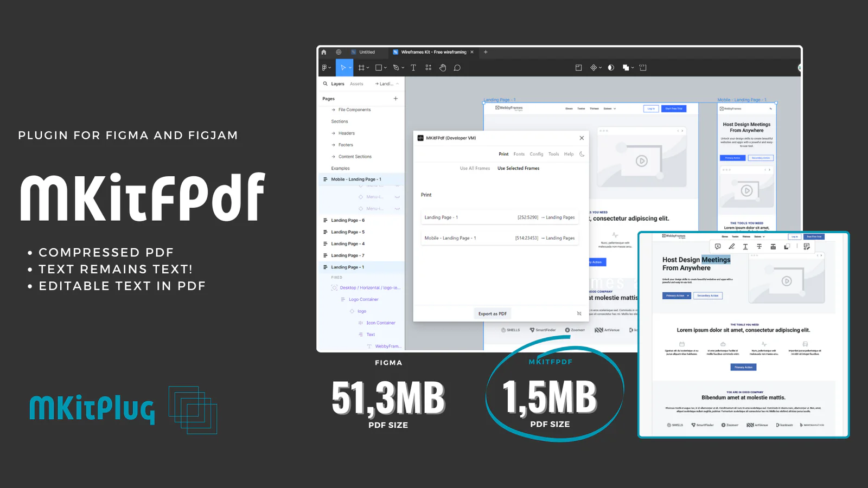Select Landing Page - 6 layer
The width and height of the screenshot is (868, 488).
tap(361, 220)
